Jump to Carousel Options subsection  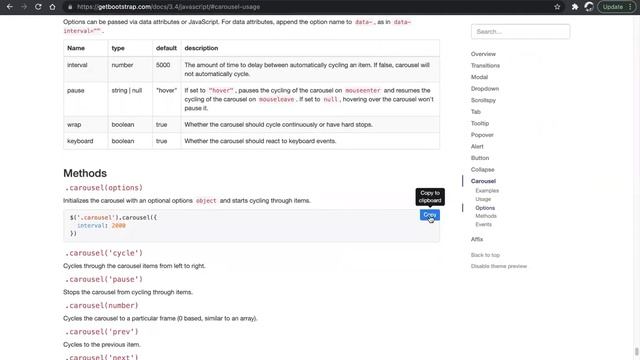point(485,208)
